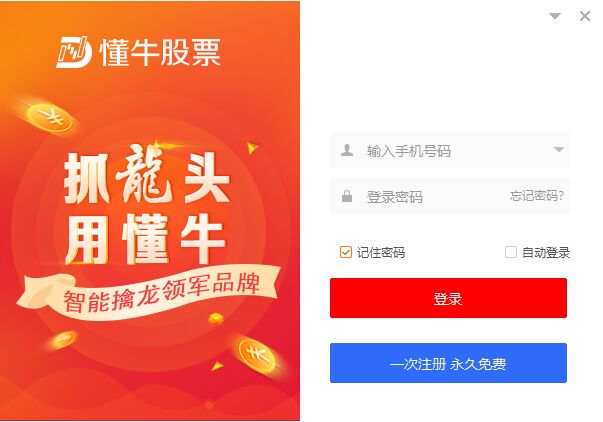Image resolution: width=603 pixels, height=422 pixels.
Task: Enable the 自动登录 checkbox
Action: pos(511,252)
